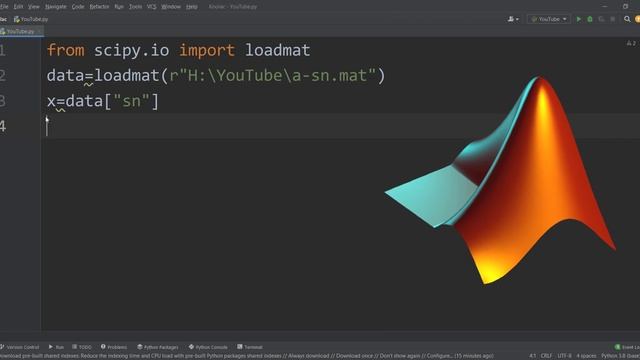640x360 pixels.
Task: Start debugging with the green bug icon
Action: pos(590,19)
